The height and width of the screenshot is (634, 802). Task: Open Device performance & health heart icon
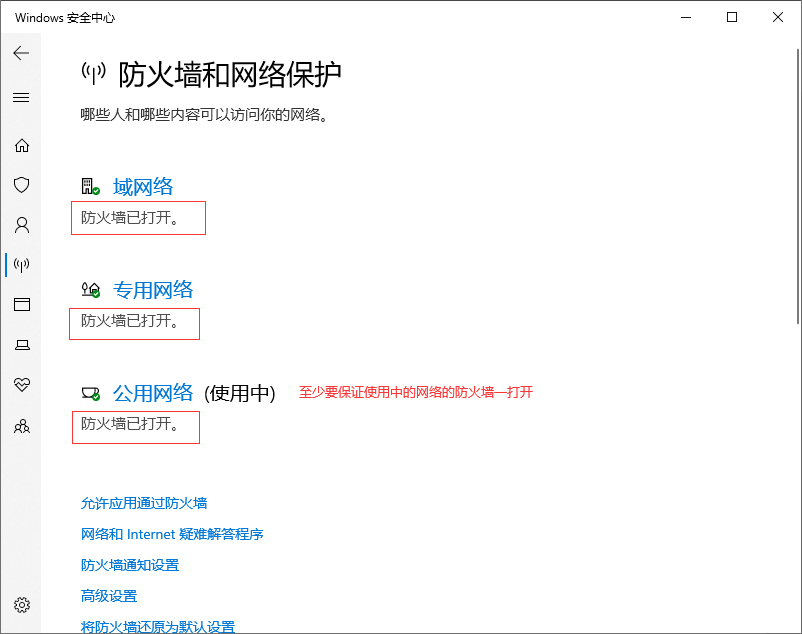tap(21, 384)
